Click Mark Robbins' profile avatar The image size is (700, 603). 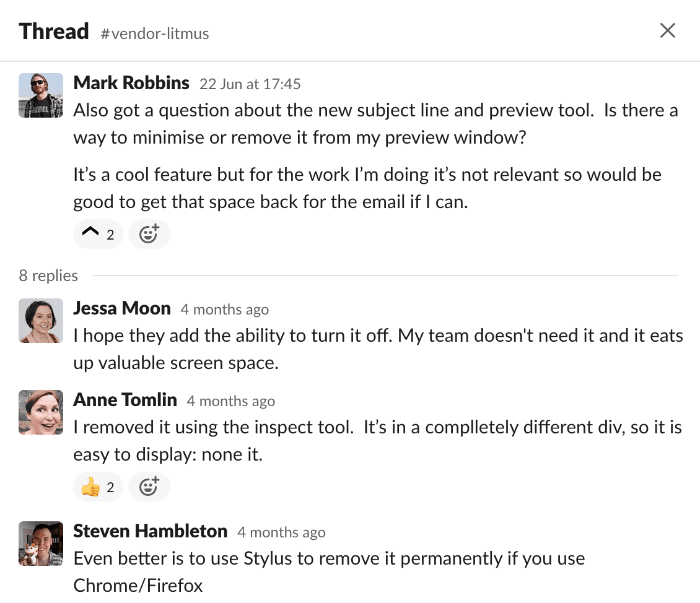click(41, 95)
